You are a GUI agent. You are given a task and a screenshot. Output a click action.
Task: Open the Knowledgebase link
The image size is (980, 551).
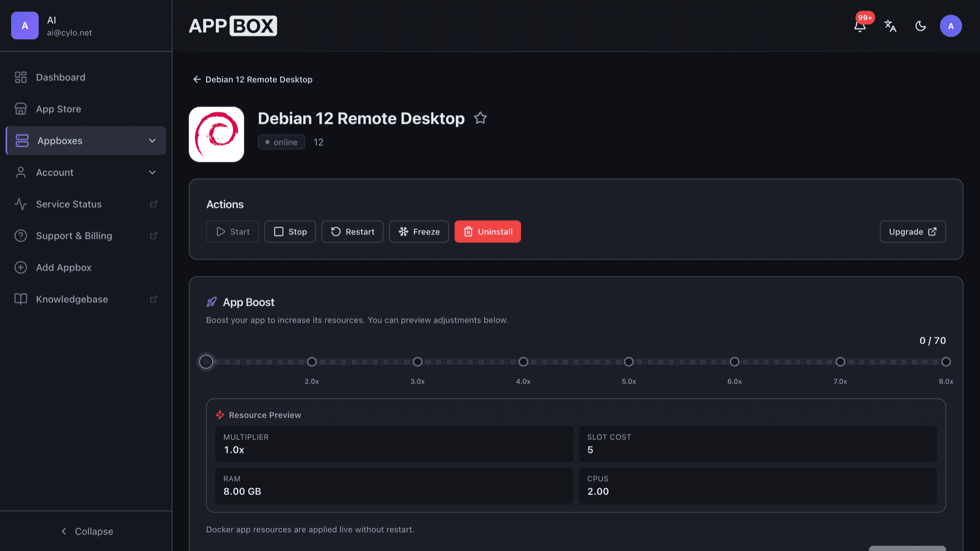coord(86,299)
